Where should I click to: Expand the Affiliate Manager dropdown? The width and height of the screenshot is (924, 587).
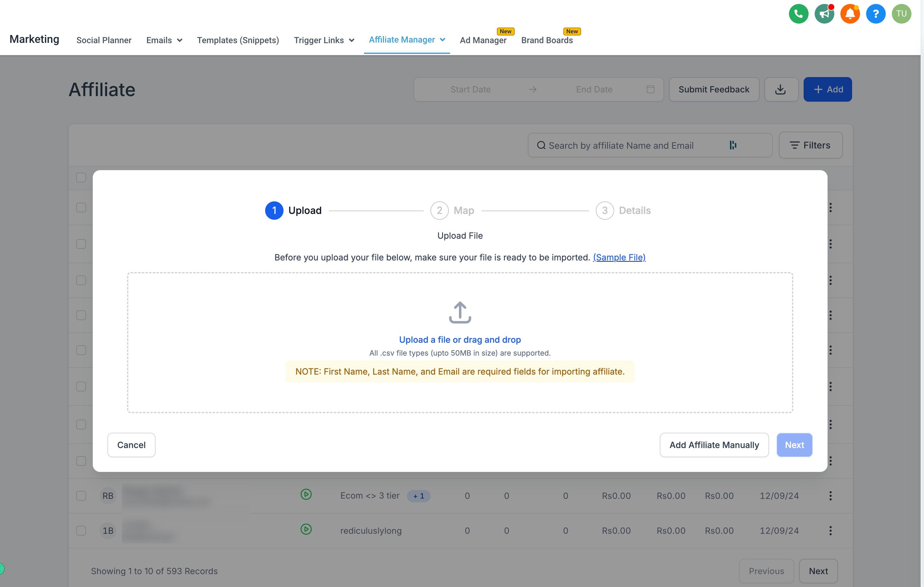(x=407, y=40)
